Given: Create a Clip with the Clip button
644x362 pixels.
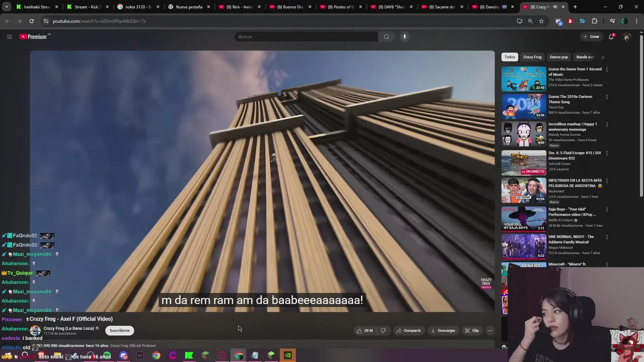Looking at the screenshot, I should [471, 330].
